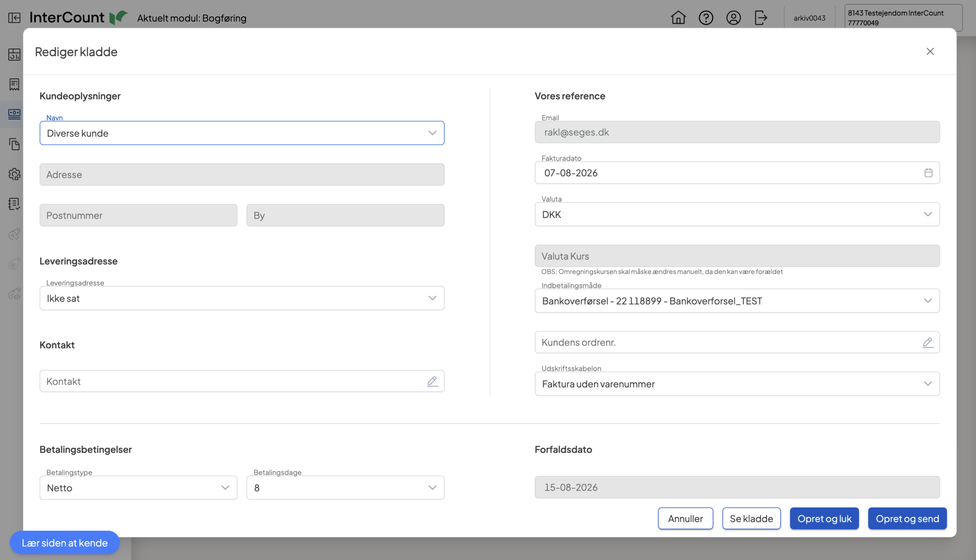Click the OBS: Omregningskursen note text
This screenshot has width=976, height=560.
coord(661,272)
